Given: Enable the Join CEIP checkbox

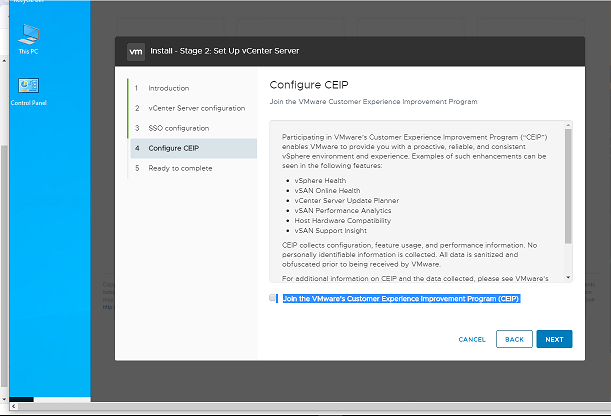Looking at the screenshot, I should coord(273,298).
